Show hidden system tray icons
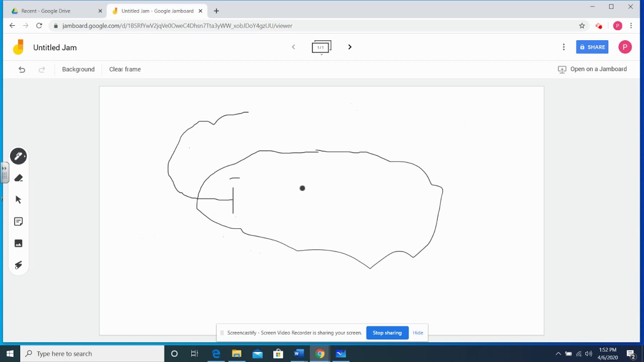The height and width of the screenshot is (362, 644). (x=558, y=354)
